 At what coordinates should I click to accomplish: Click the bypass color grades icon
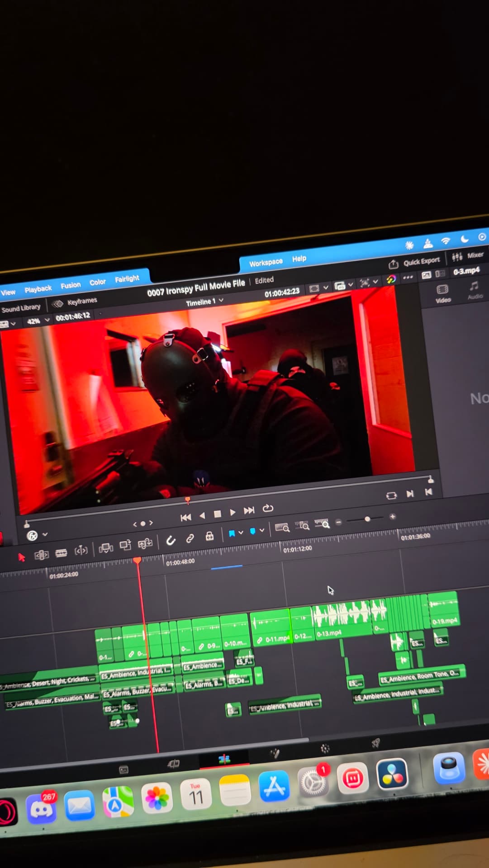coord(391,279)
